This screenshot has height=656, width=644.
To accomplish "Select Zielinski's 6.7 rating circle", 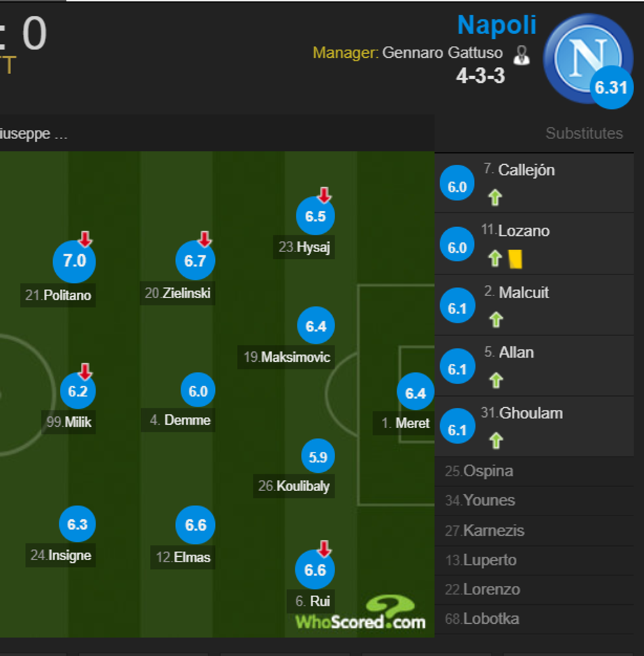I will pyautogui.click(x=195, y=260).
